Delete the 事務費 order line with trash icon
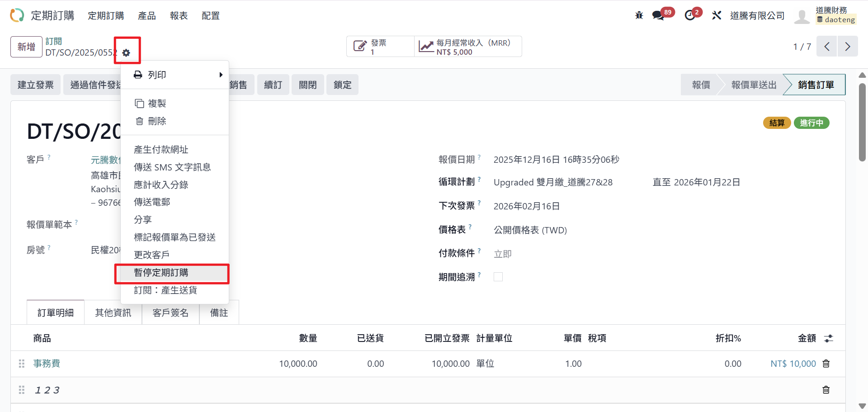868x412 pixels. click(x=826, y=364)
